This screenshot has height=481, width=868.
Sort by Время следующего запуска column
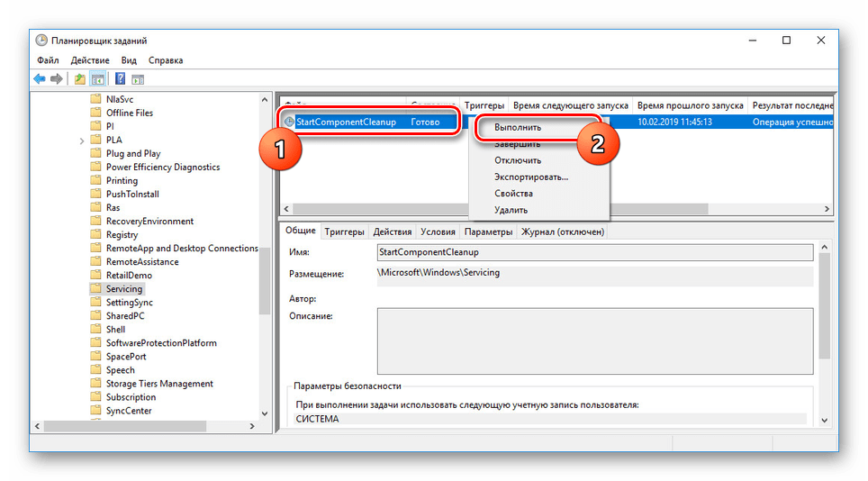570,105
